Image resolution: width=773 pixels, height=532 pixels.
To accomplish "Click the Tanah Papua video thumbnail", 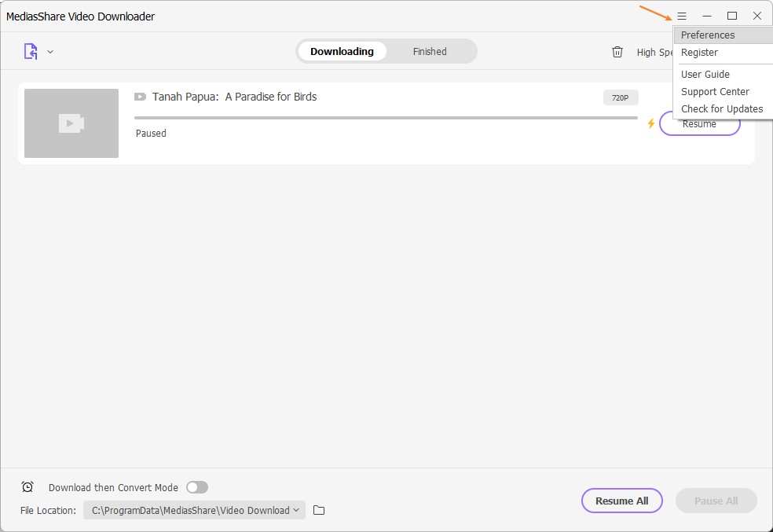I will (x=71, y=123).
